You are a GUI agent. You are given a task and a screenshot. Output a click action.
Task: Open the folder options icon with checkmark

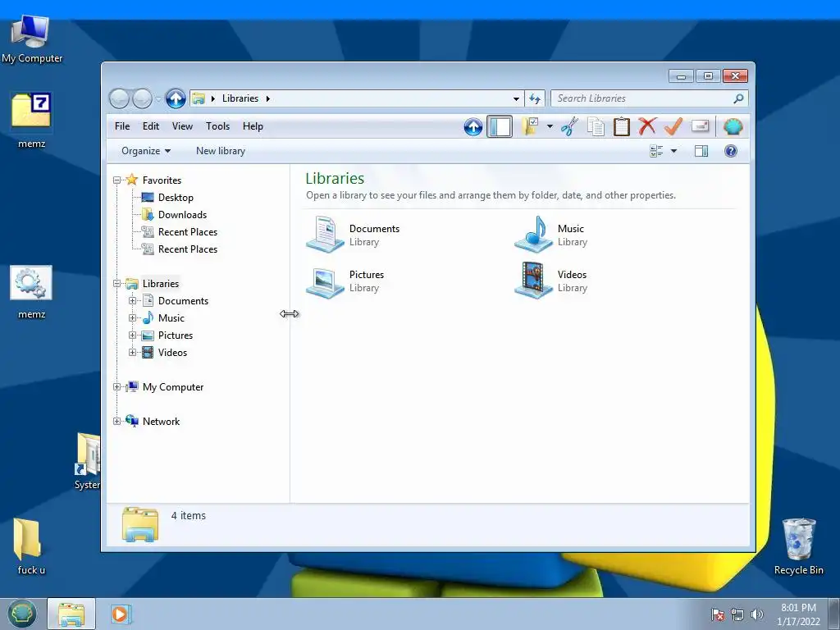point(531,126)
